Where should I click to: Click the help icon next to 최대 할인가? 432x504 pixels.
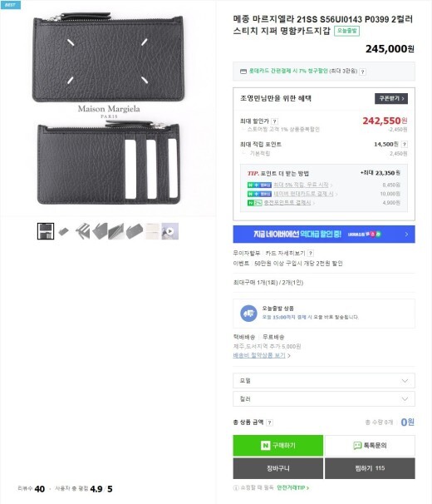pyautogui.click(x=274, y=121)
